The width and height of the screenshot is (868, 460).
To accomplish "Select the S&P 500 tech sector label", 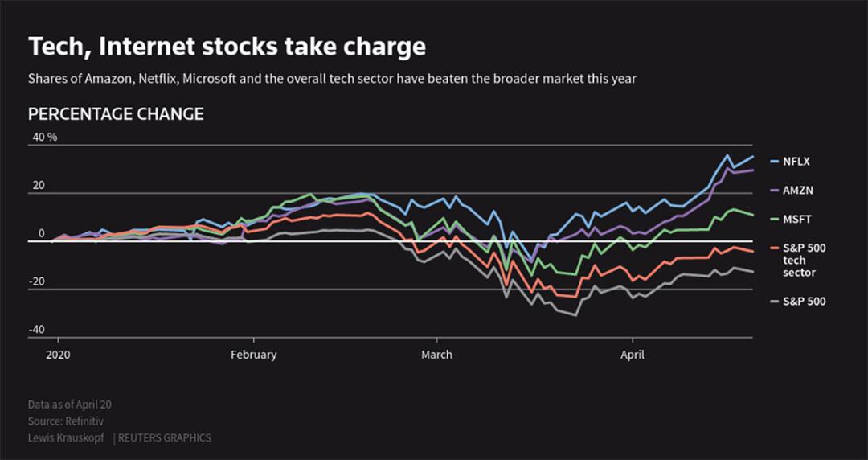I will click(x=805, y=261).
